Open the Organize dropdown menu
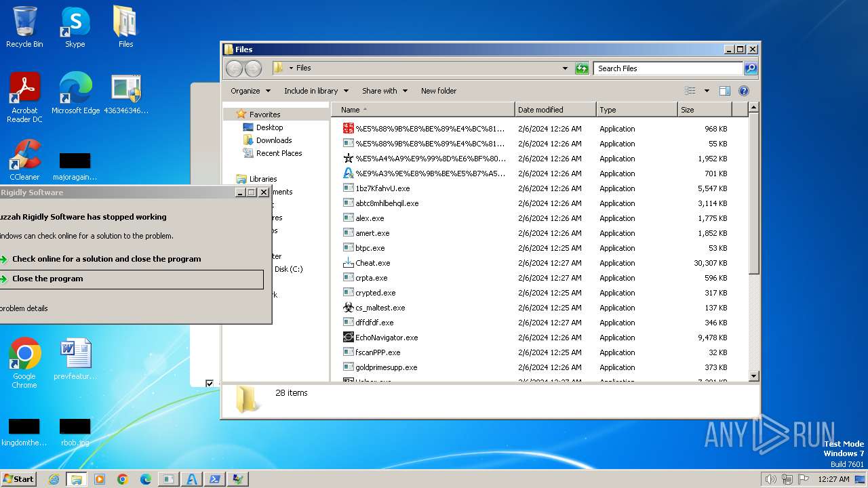 tap(250, 91)
